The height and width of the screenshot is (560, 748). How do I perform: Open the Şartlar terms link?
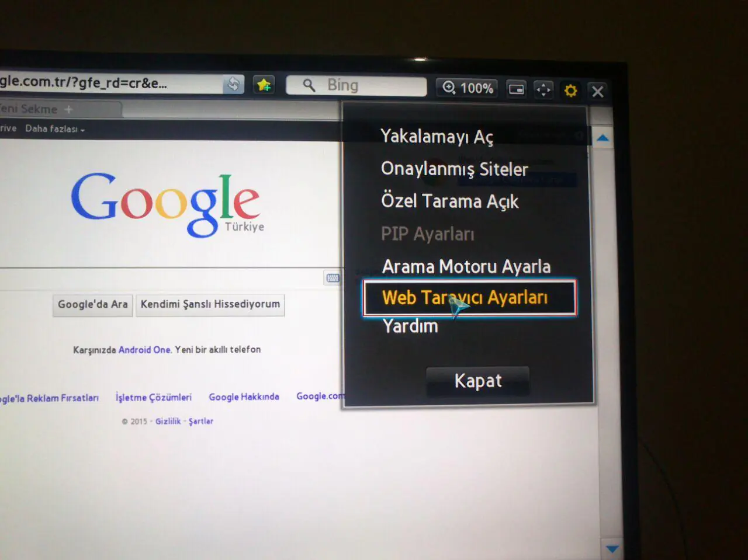tap(201, 421)
